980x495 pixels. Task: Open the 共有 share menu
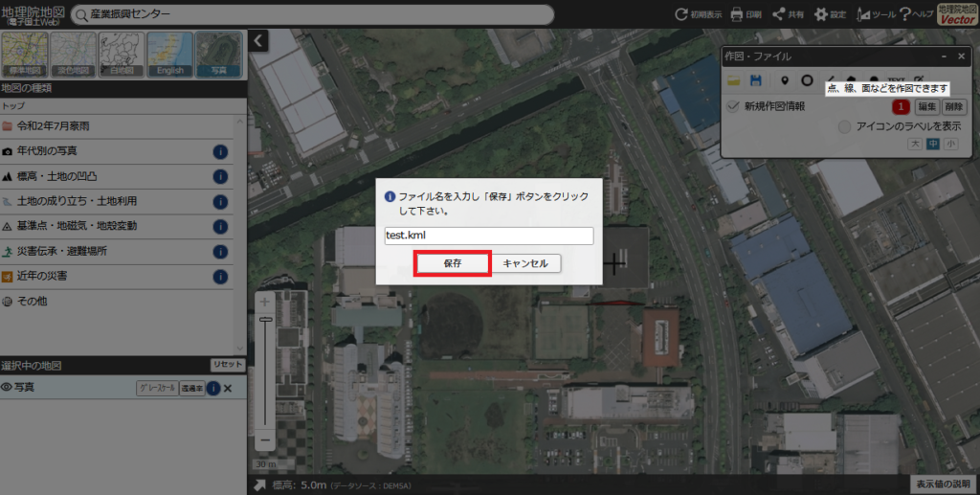point(789,13)
